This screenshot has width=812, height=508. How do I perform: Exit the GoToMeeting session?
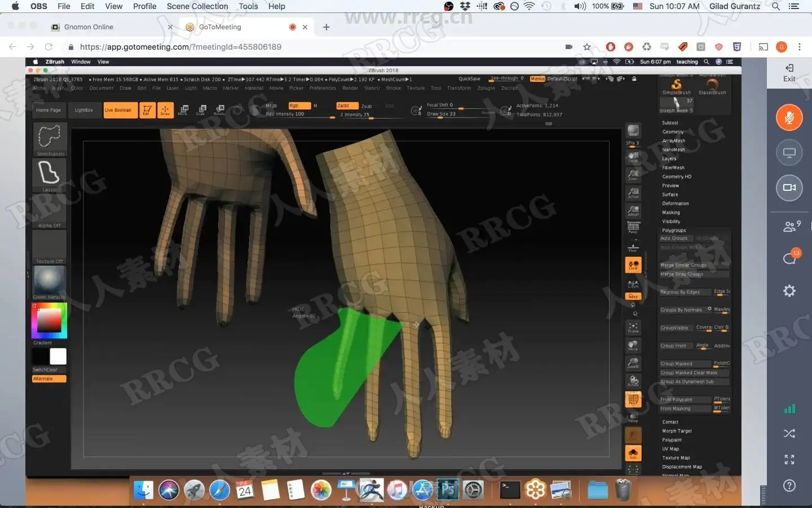(789, 73)
